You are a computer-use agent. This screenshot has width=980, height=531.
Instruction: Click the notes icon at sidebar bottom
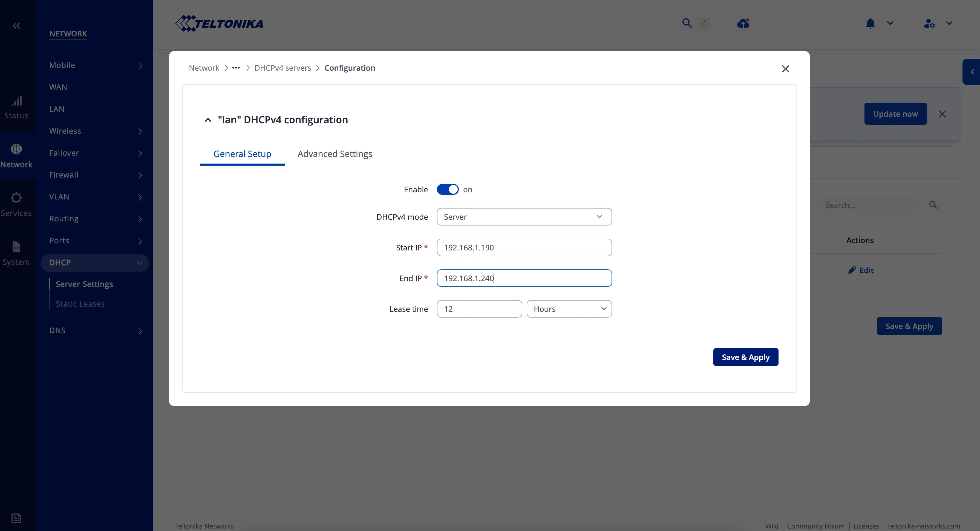click(16, 518)
